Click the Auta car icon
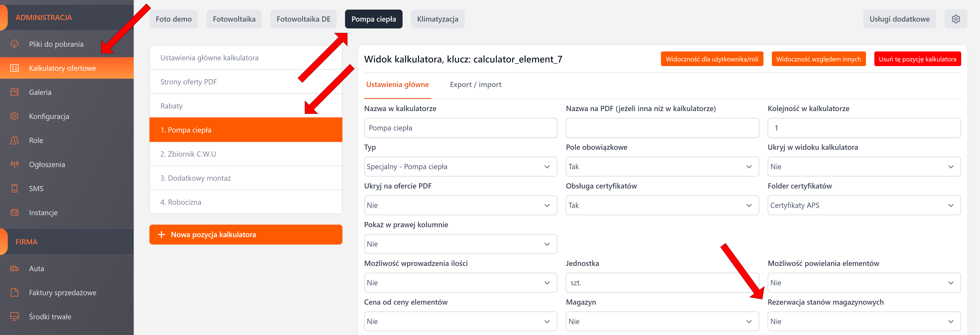The height and width of the screenshot is (335, 980). (14, 268)
